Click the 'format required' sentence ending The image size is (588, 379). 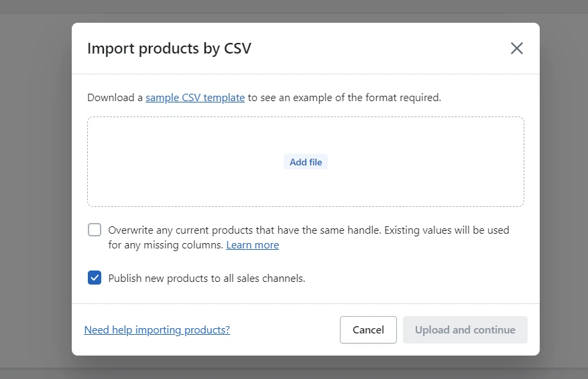[x=403, y=98]
